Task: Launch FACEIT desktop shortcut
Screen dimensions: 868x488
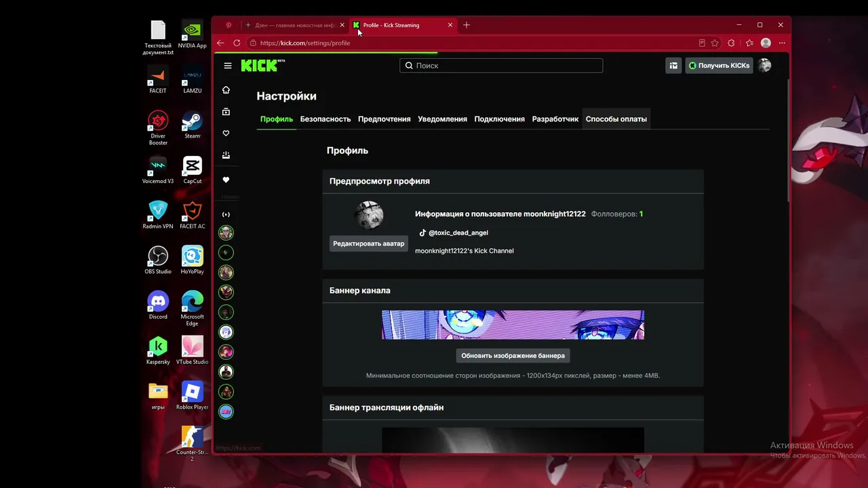Action: coord(158,79)
